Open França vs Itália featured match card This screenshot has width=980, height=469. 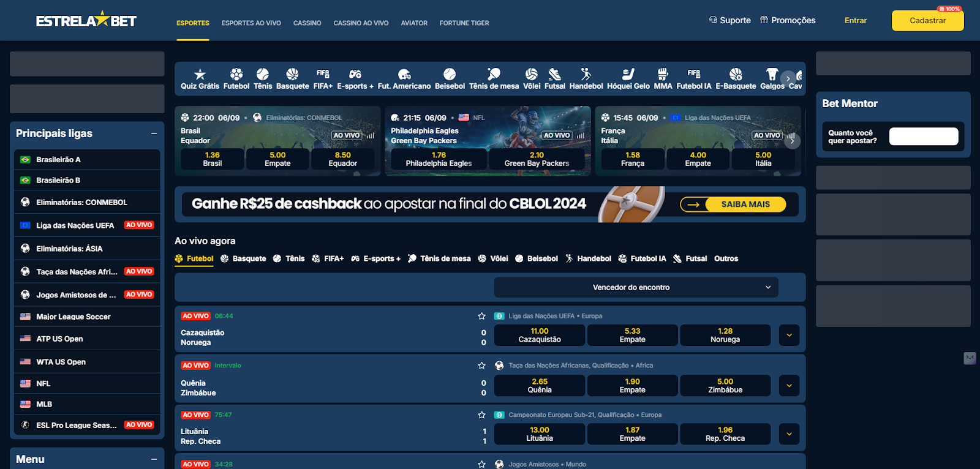pyautogui.click(x=698, y=141)
